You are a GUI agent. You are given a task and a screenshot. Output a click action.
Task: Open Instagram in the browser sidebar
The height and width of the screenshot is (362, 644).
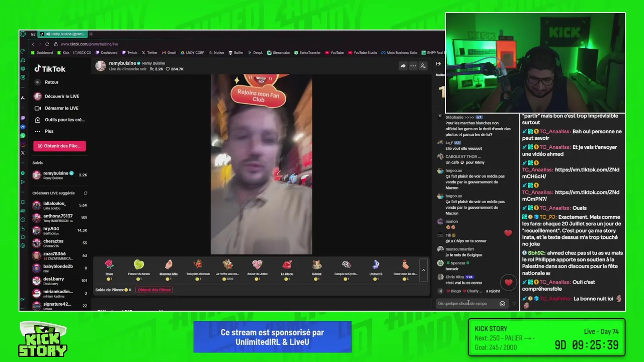coord(23,144)
